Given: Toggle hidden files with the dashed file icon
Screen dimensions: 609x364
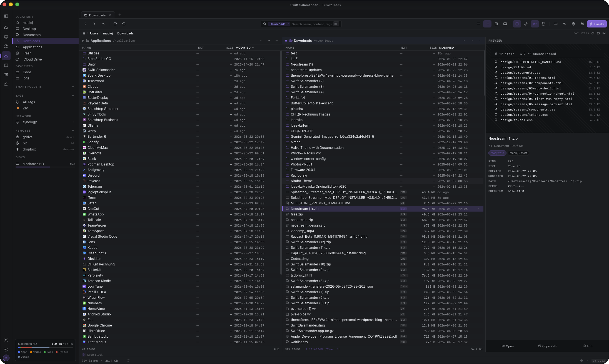Looking at the screenshot, I should (x=544, y=24).
